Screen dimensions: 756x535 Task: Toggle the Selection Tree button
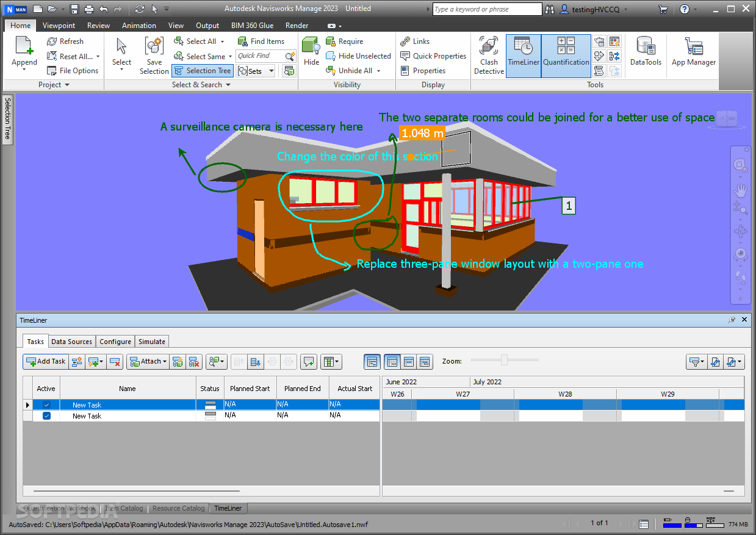click(x=202, y=71)
